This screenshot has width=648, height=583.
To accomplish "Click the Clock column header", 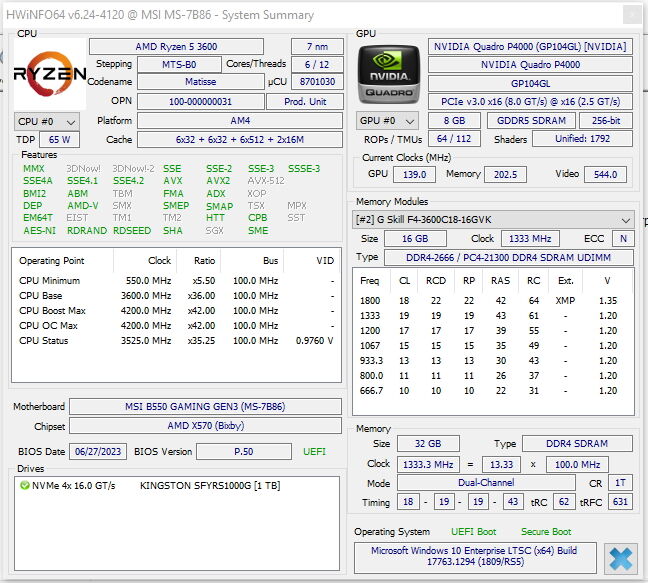I will (x=160, y=261).
